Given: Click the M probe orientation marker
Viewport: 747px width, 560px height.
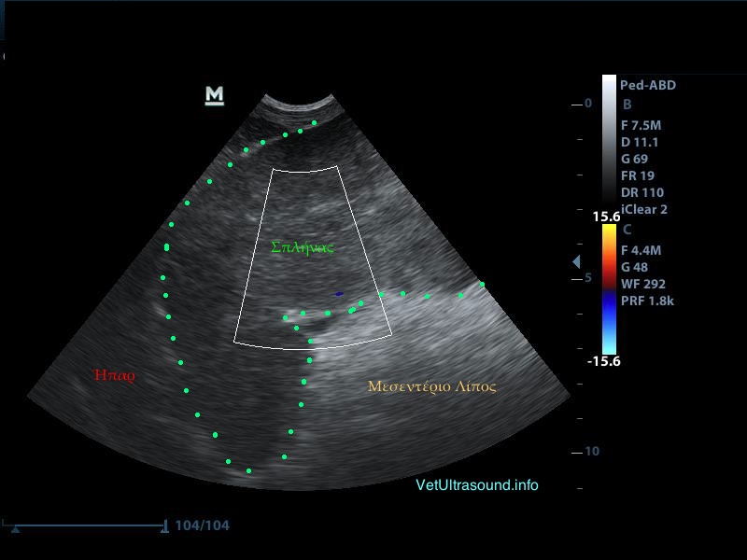Looking at the screenshot, I should [215, 94].
